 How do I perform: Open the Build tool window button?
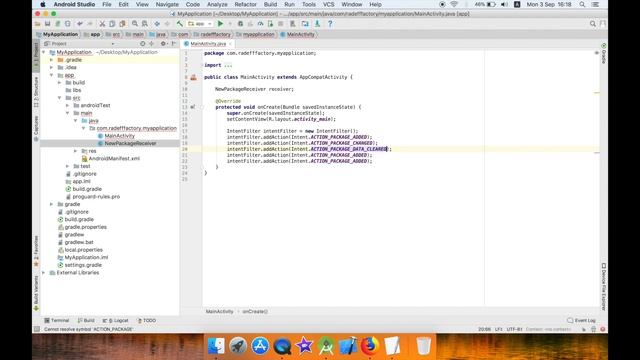point(86,320)
